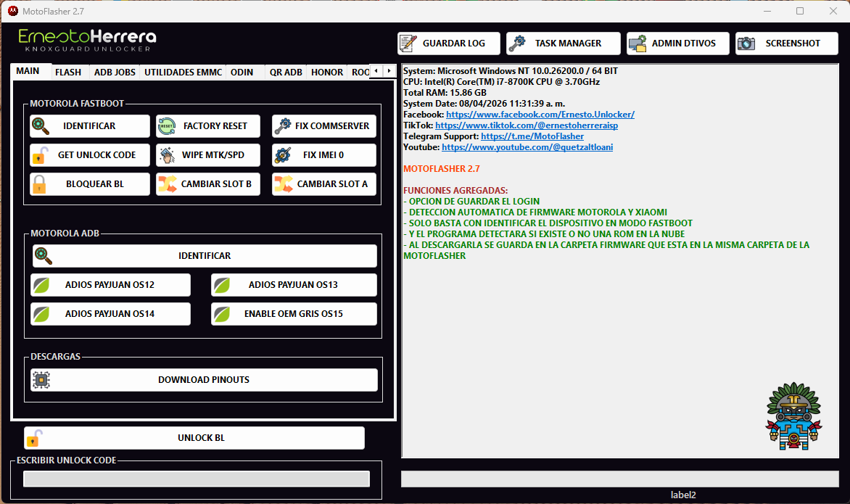
Task: Click the wrench icon on FIX COMMSERVER
Action: coord(282,126)
